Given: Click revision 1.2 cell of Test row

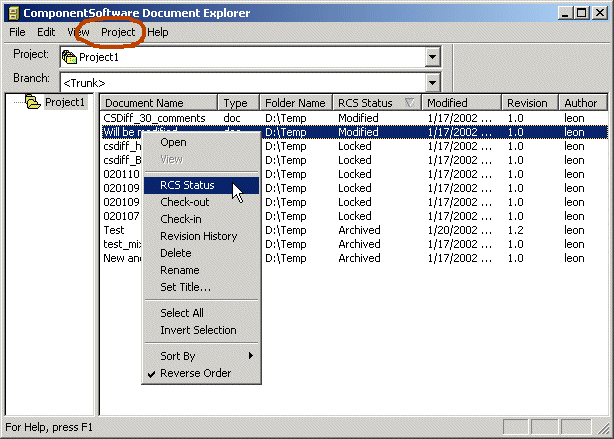Looking at the screenshot, I should (x=515, y=230).
